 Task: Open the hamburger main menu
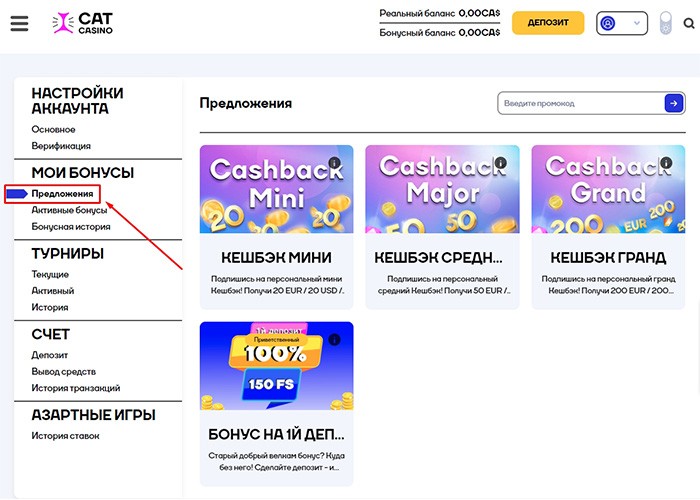pos(19,23)
